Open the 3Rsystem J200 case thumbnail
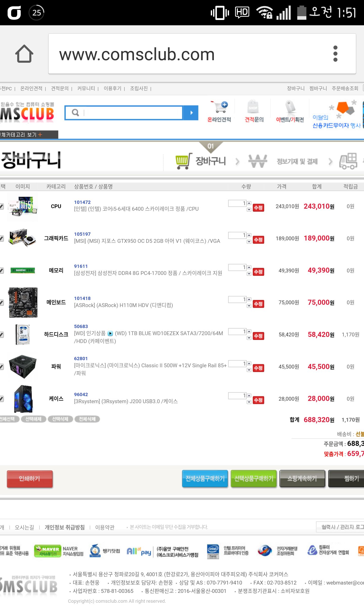Screen dimensions: 364x605 (x=23, y=399)
